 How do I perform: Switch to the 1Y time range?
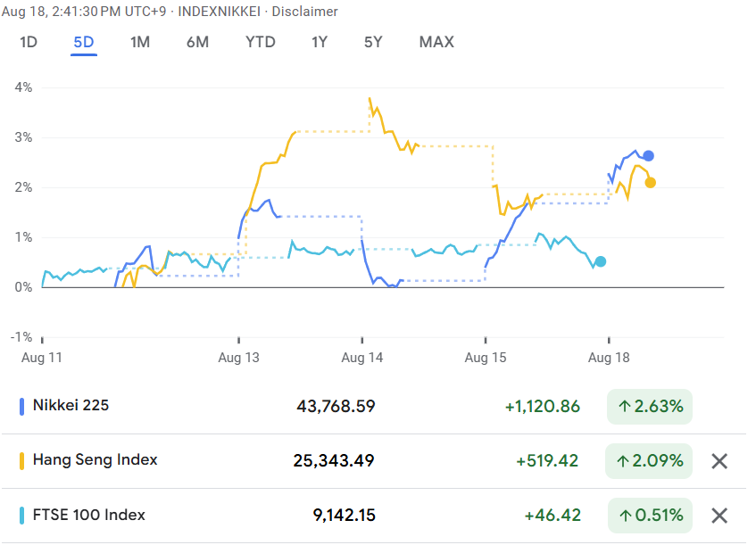(x=320, y=43)
